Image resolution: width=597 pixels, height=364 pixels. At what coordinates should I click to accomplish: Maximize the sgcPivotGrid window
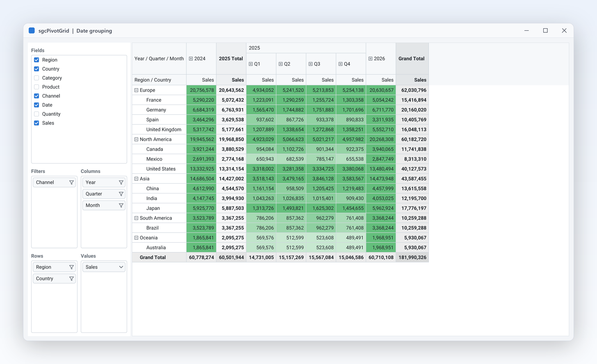coord(545,31)
